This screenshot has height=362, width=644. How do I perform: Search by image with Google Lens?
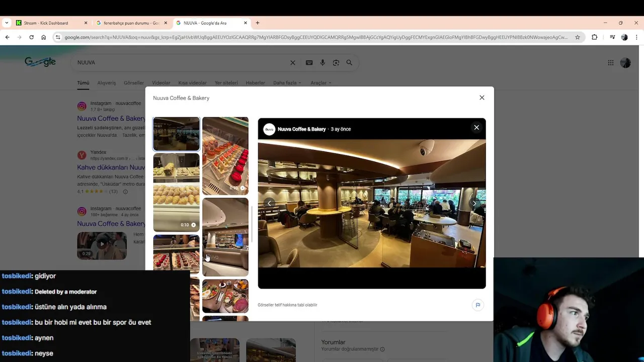click(336, 63)
